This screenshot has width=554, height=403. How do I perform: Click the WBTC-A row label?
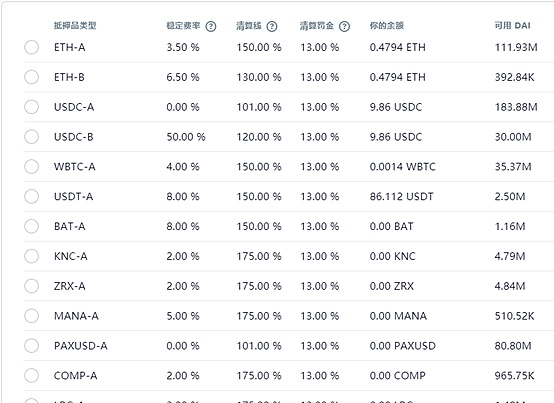pos(75,167)
